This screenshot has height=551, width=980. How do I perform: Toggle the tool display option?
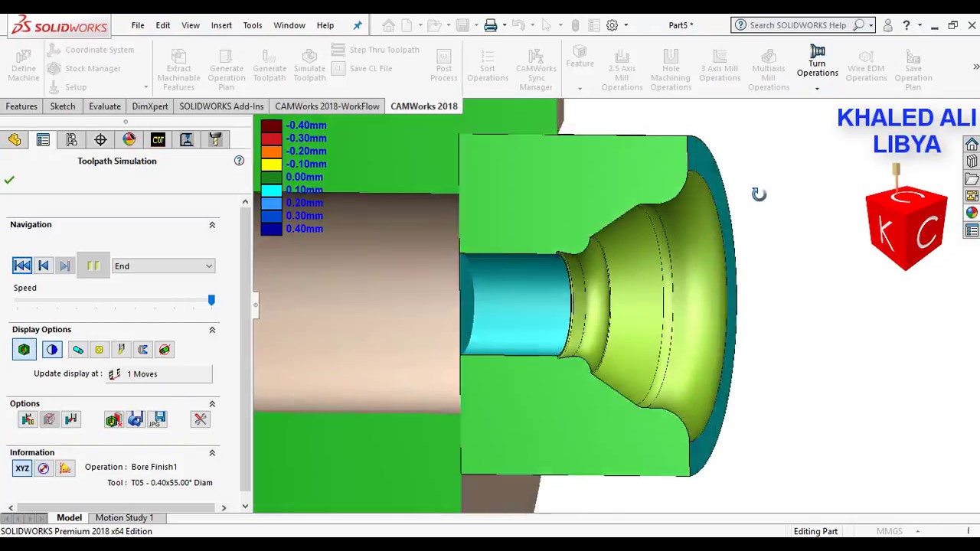pos(121,350)
